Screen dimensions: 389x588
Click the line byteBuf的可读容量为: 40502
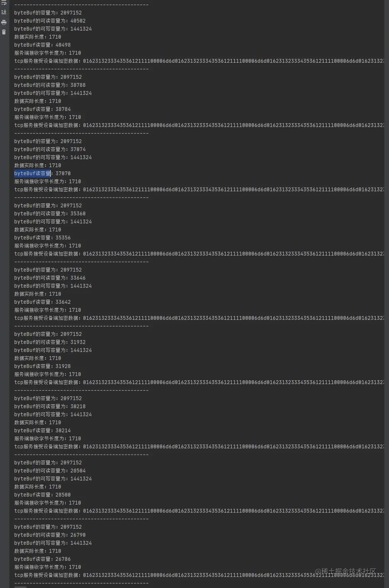click(50, 21)
